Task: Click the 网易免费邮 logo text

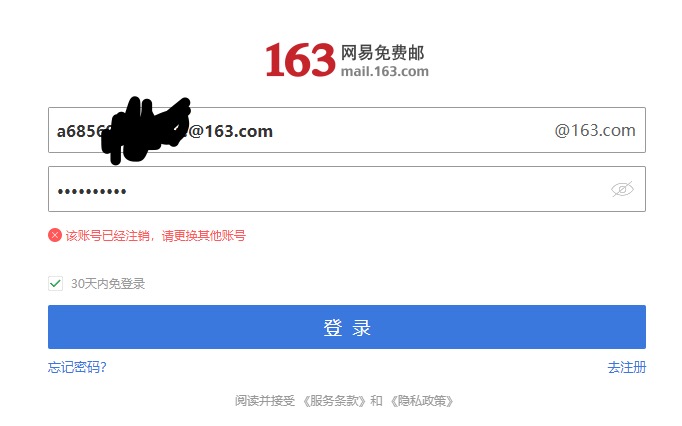Action: click(382, 53)
